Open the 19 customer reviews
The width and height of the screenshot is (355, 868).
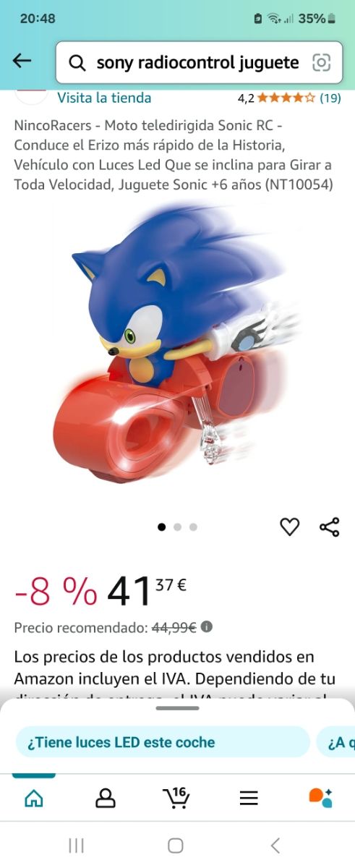[x=330, y=98]
